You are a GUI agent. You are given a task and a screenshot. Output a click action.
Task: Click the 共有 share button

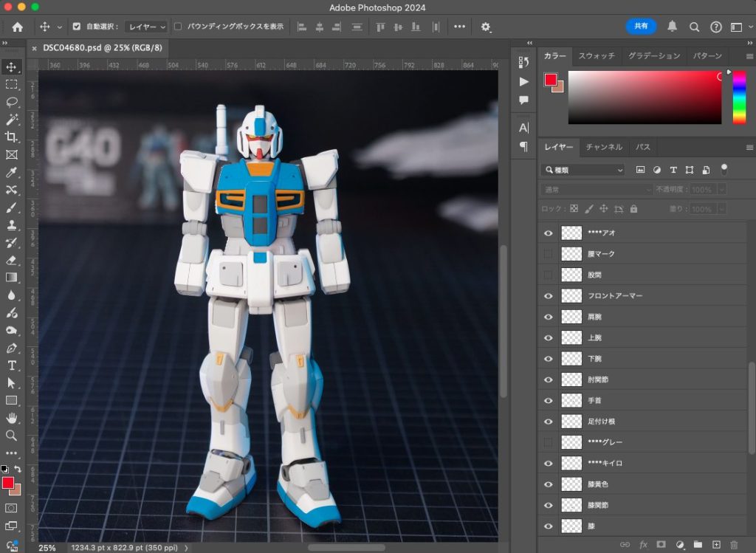[641, 26]
